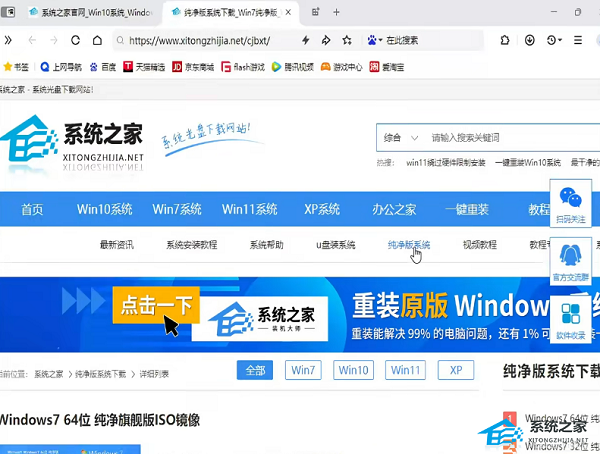Click the lightning speed-mode icon in the address bar
600x454 pixels.
tap(307, 41)
